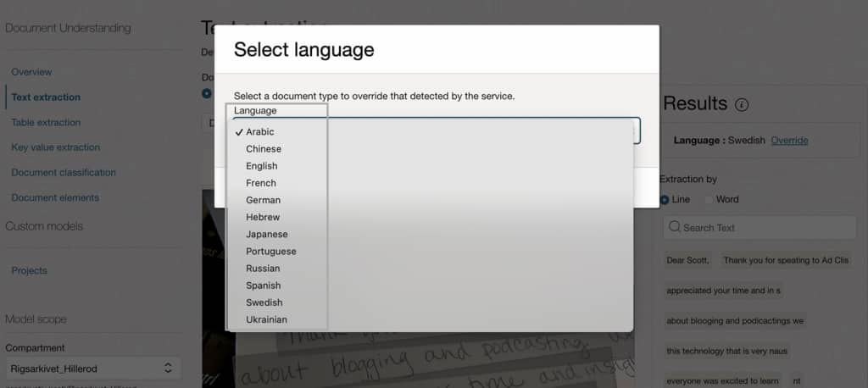Select the 'Dear Scott,' result chip

(x=687, y=260)
